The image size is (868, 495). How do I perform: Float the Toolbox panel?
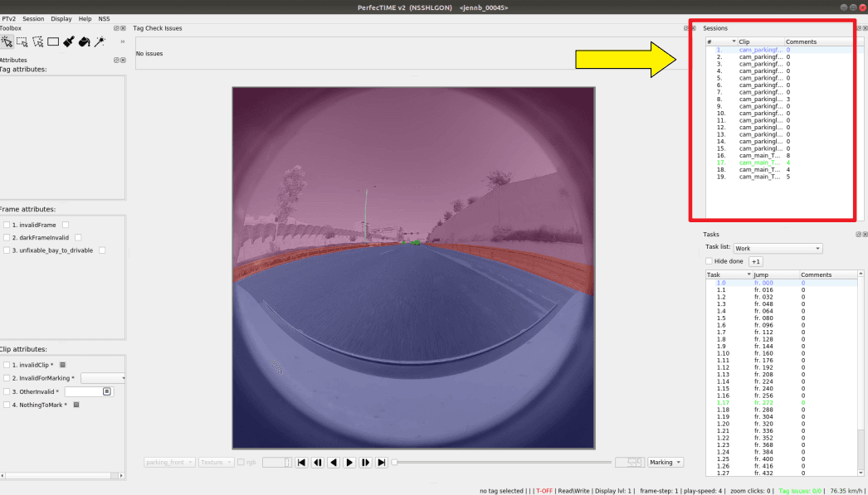(x=116, y=28)
